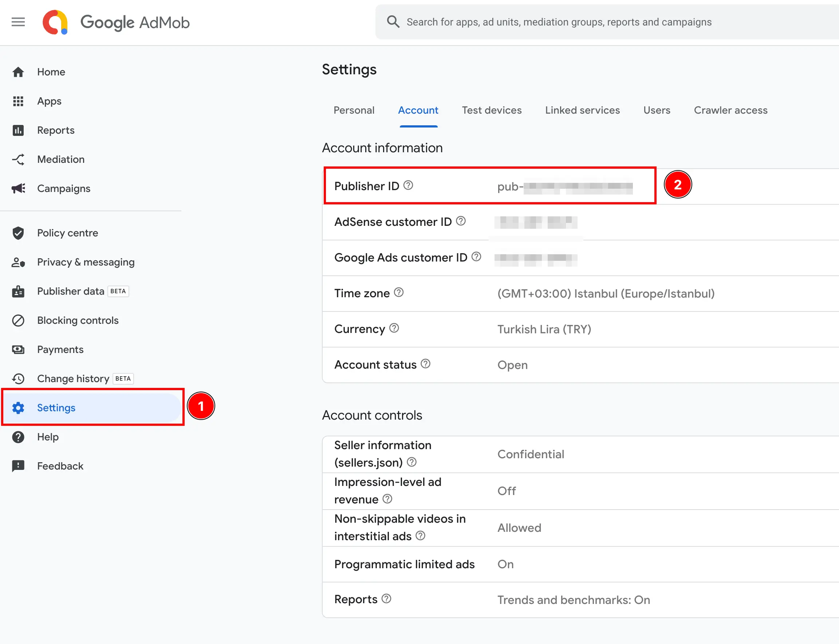
Task: Click the Account controls heading
Action: coord(372,415)
